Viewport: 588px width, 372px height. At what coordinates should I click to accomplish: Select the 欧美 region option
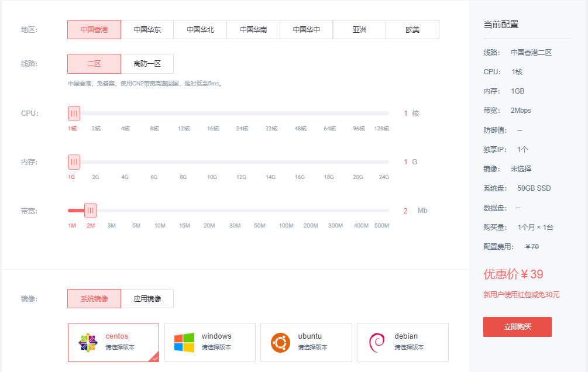tap(412, 30)
